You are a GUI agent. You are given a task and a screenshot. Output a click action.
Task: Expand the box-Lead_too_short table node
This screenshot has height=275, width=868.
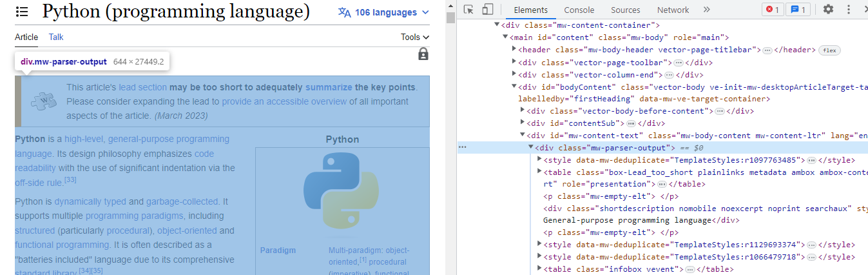(x=539, y=172)
